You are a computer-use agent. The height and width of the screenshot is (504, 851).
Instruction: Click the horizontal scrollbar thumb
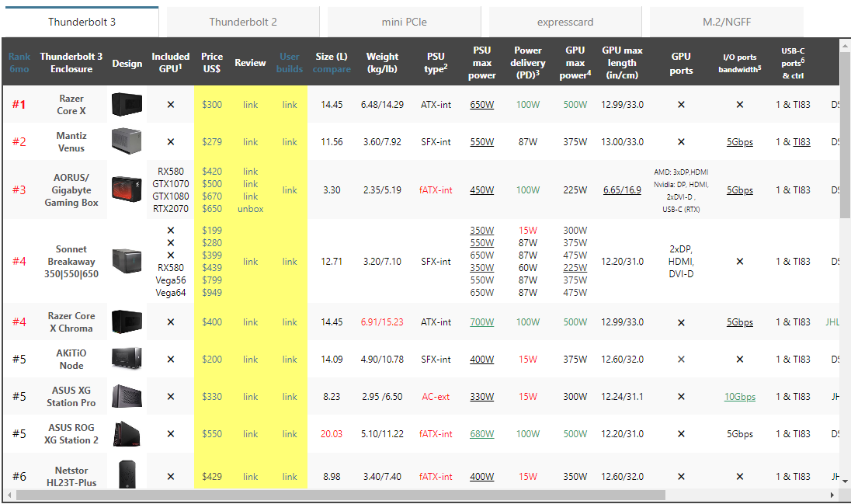click(x=340, y=495)
